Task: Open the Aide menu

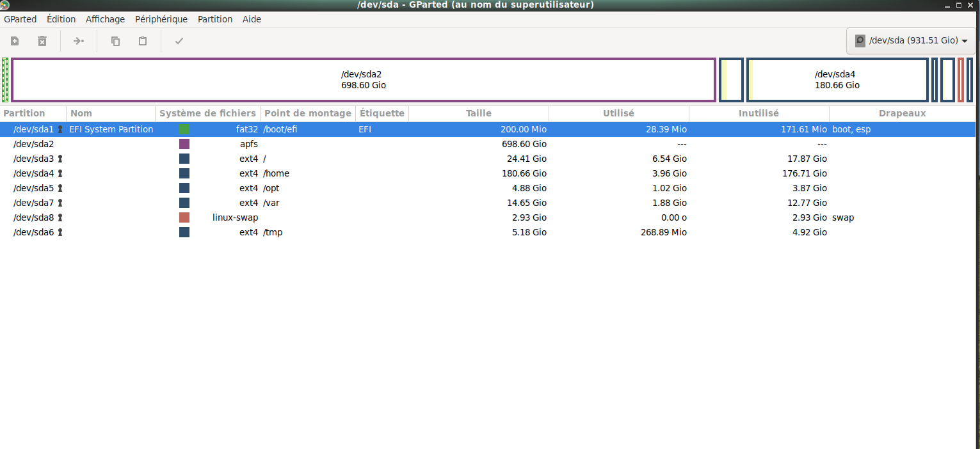Action: 252,19
